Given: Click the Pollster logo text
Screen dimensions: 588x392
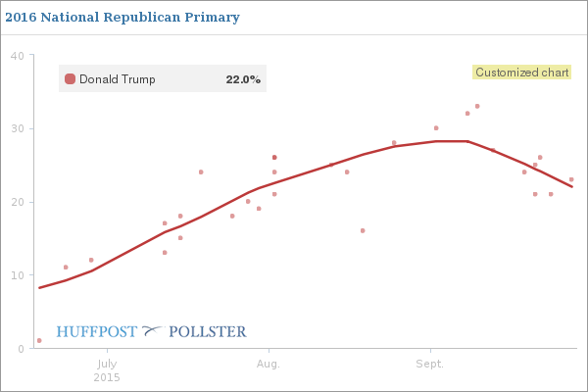Looking at the screenshot, I should pos(208,331).
